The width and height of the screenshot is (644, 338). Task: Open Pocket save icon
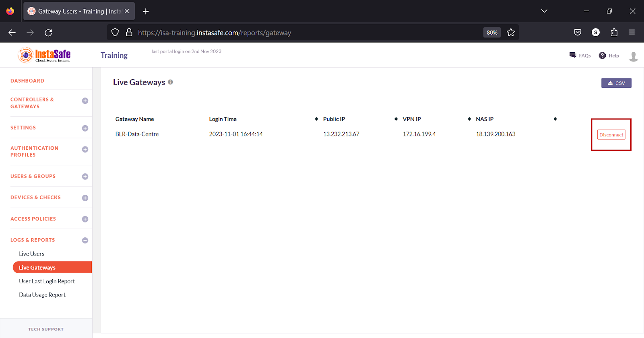[x=578, y=33]
